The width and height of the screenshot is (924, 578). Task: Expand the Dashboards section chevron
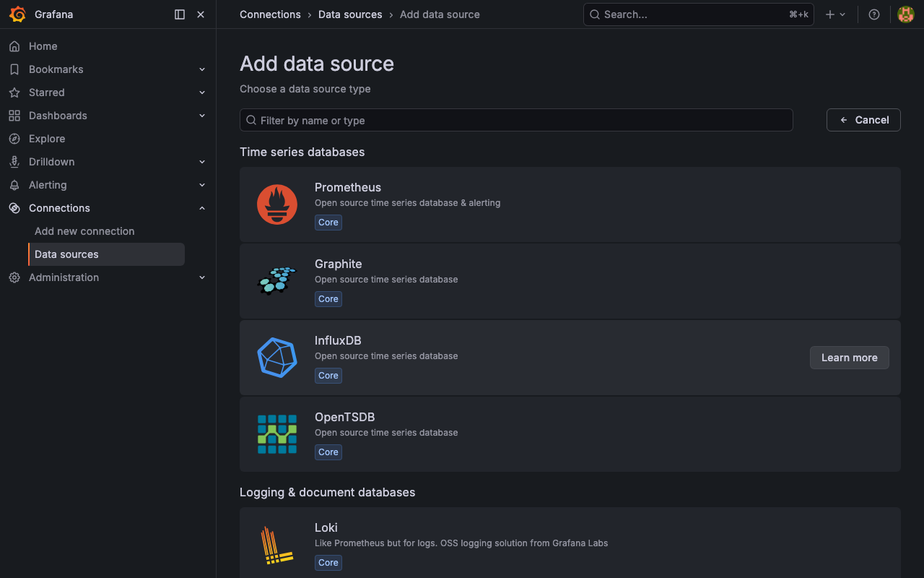coord(202,116)
